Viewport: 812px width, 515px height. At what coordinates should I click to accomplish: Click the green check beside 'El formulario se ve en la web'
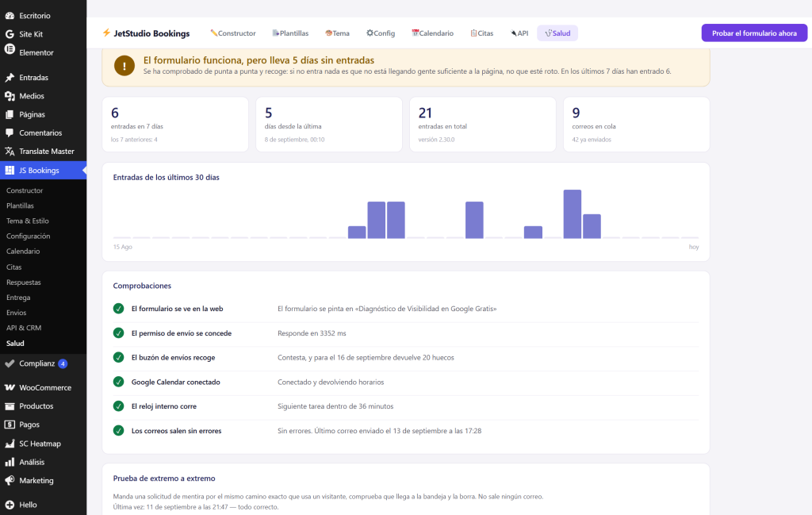119,309
